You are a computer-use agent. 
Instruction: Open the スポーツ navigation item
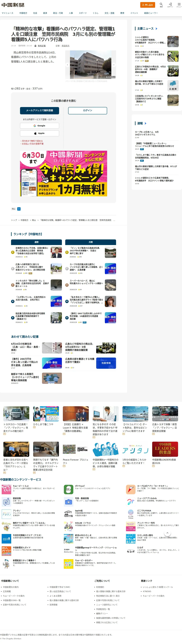pos(83,13)
